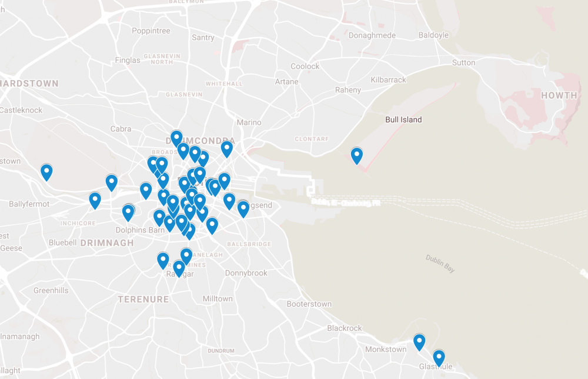The image size is (588, 379).
Task: Select the pin above the word Dolphins
Action: coord(128,213)
